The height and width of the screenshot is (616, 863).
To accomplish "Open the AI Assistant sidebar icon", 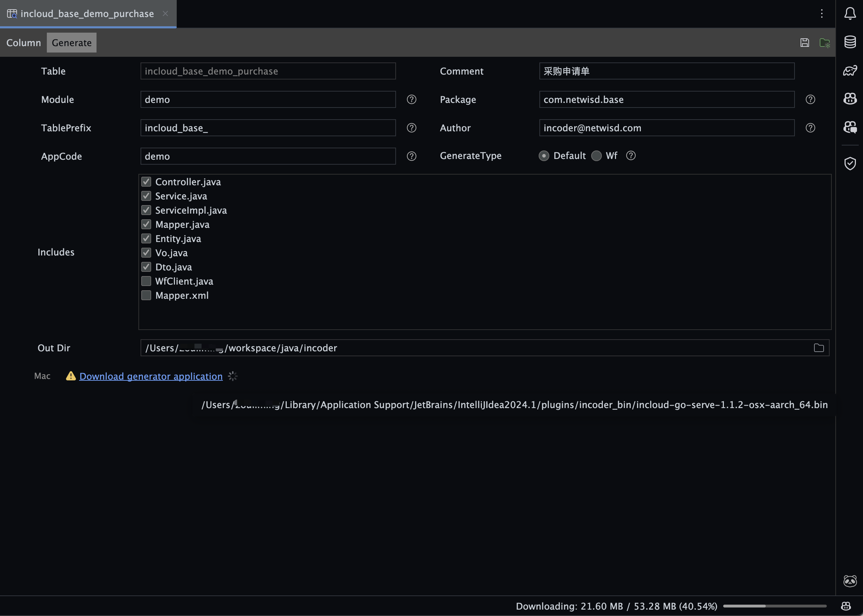I will point(850,99).
